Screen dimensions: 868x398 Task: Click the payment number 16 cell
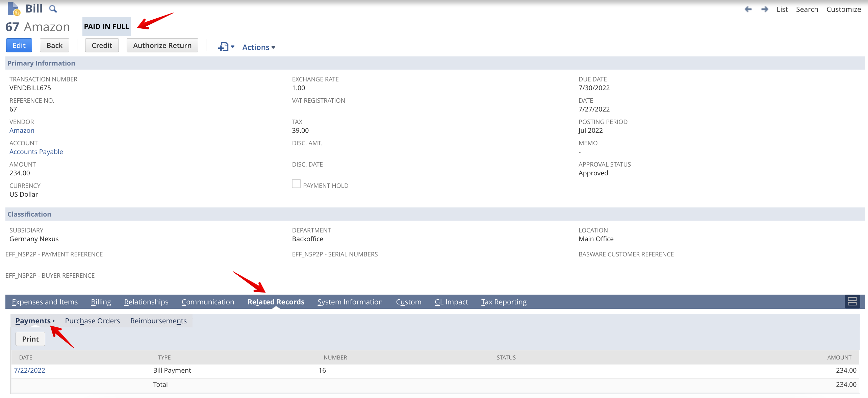coord(322,370)
